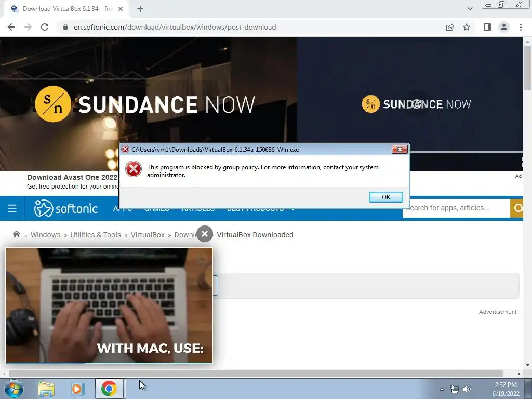Screen dimensions: 532x399
Task: Share this page using the share icon
Action: [x=450, y=27]
